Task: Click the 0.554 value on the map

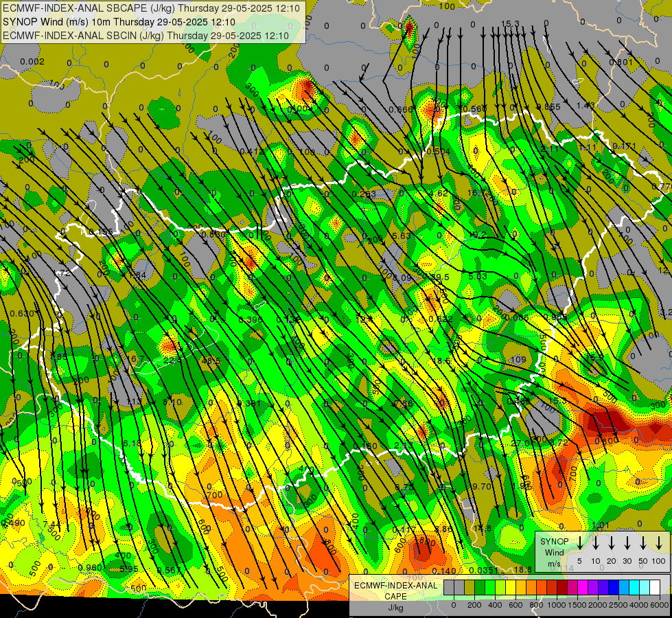Action: pos(438,152)
